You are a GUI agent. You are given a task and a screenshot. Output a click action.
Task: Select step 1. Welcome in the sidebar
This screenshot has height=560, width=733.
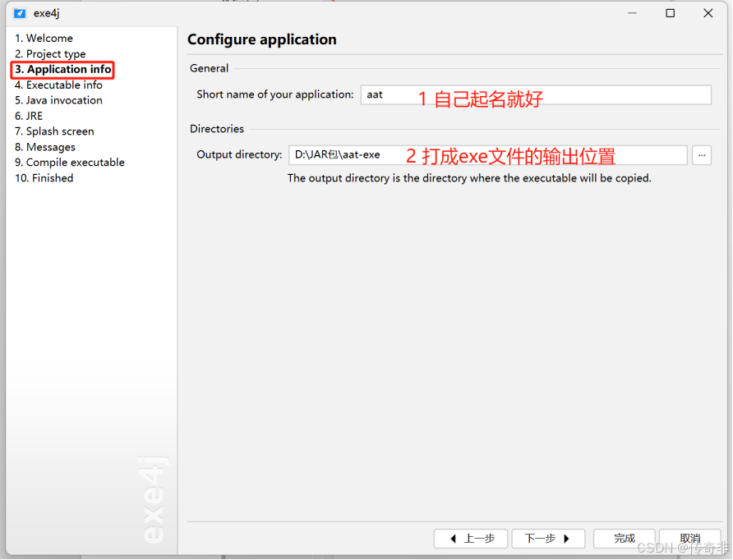tap(44, 38)
